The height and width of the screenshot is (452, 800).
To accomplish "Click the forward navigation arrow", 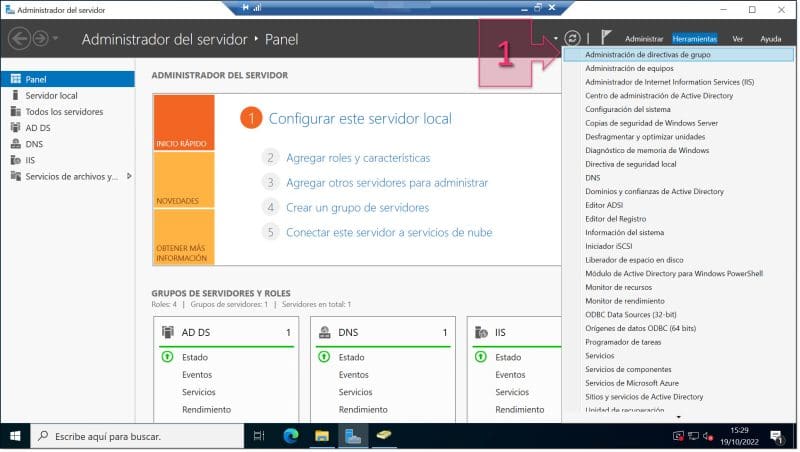I will tap(41, 39).
